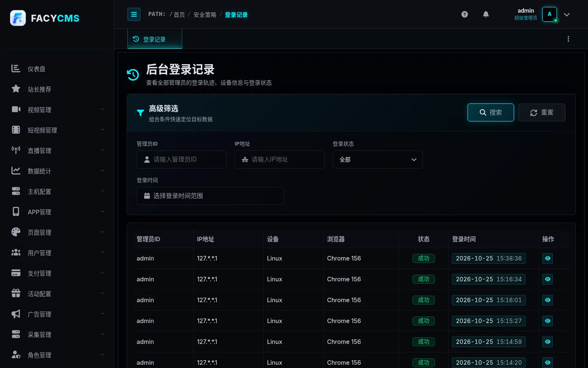Open the 登录时间 date range picker

coord(210,196)
